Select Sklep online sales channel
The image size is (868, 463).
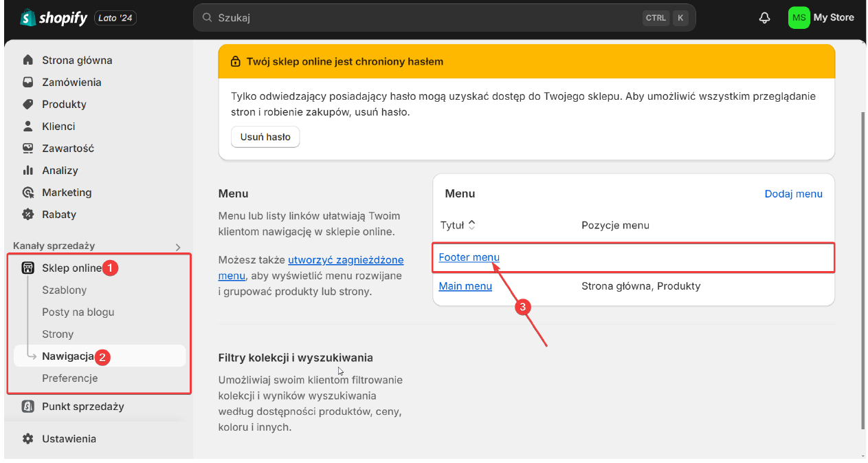coord(71,268)
